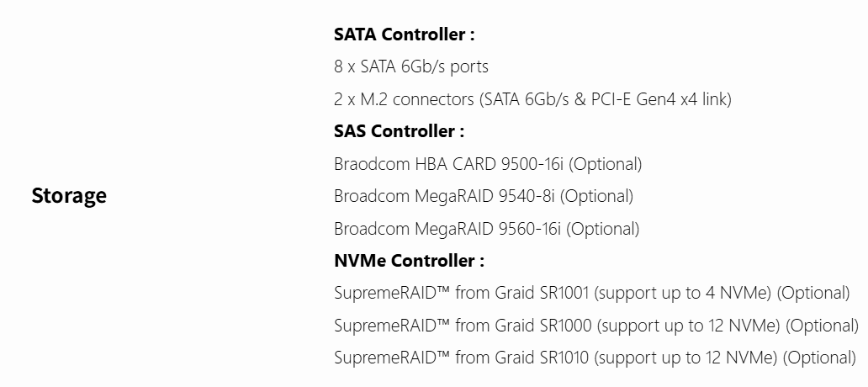Viewport: 868px width, 387px height.
Task: Select the SAS Controller heading
Action: point(399,131)
